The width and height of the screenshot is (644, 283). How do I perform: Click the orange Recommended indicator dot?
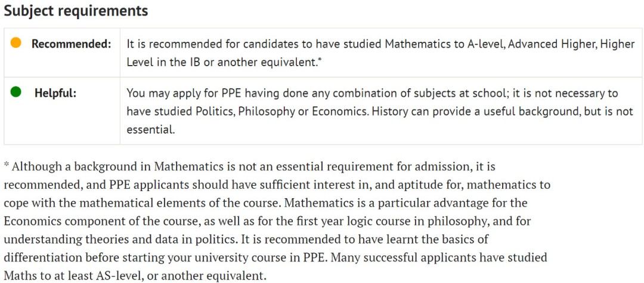(x=16, y=42)
